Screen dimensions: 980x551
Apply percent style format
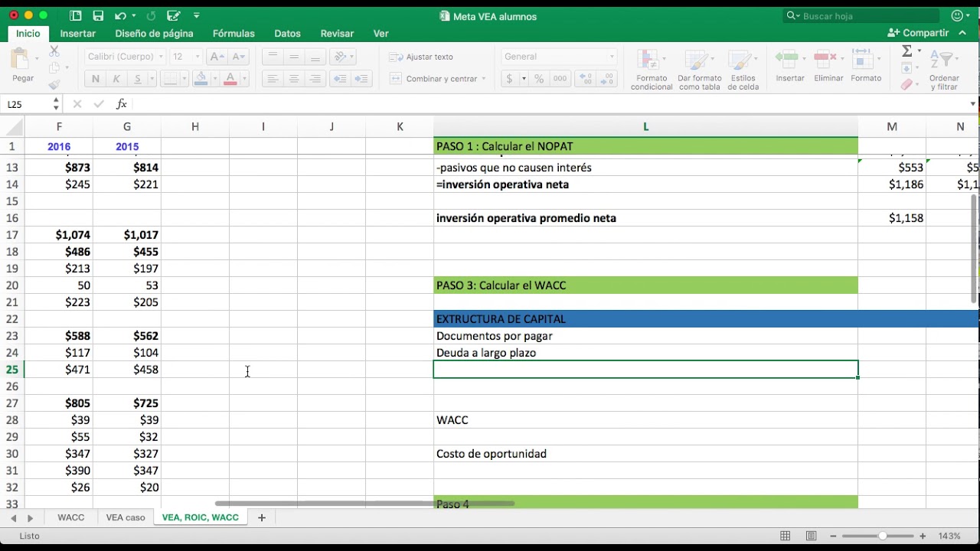pyautogui.click(x=539, y=79)
